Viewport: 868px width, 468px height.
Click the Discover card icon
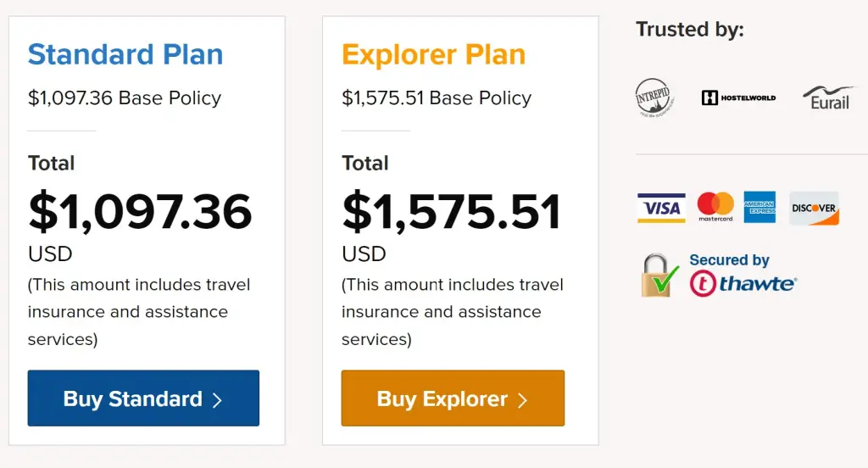point(814,209)
